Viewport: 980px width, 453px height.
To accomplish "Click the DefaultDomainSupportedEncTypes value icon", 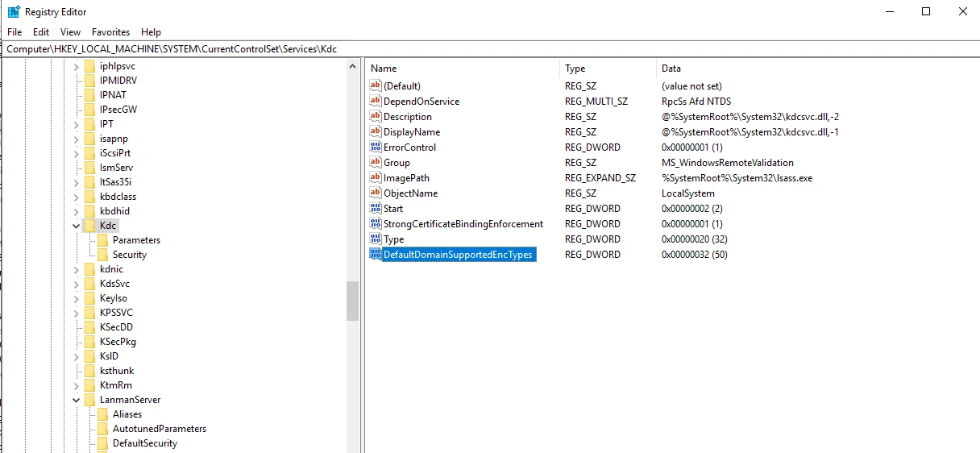I will click(x=375, y=254).
